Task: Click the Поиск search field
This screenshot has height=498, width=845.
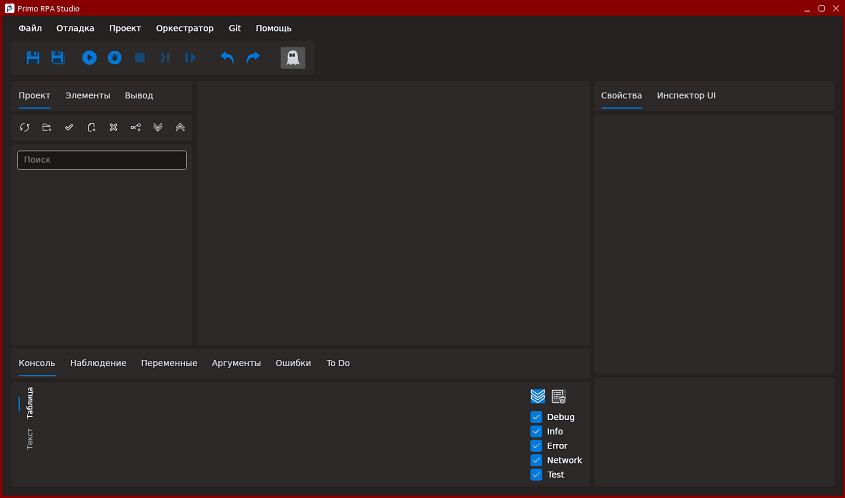Action: [x=102, y=160]
